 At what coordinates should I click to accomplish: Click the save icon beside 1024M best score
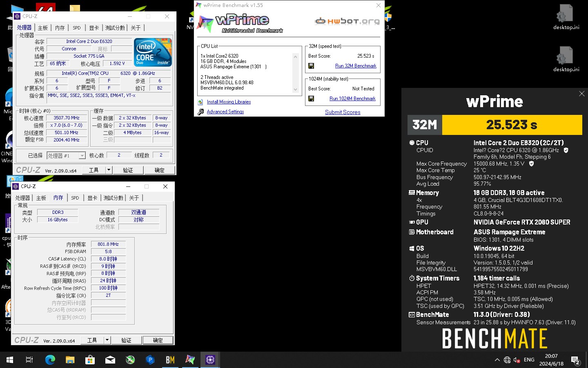(311, 99)
